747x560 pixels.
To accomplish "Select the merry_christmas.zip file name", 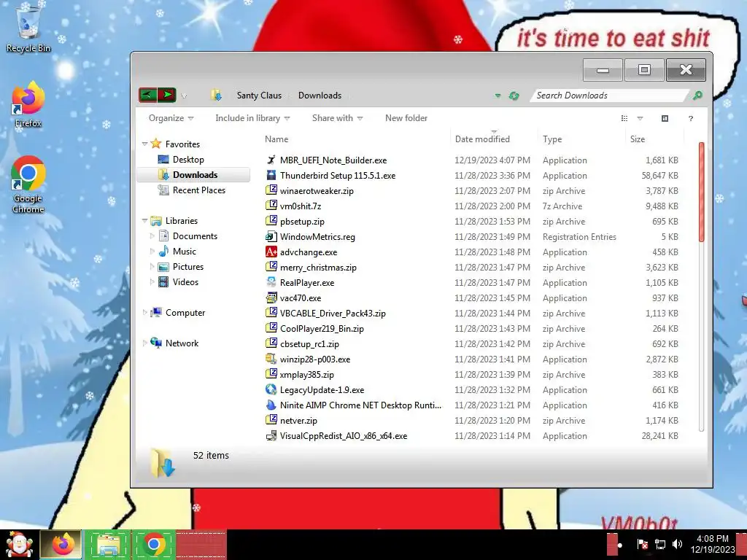I will tap(318, 267).
